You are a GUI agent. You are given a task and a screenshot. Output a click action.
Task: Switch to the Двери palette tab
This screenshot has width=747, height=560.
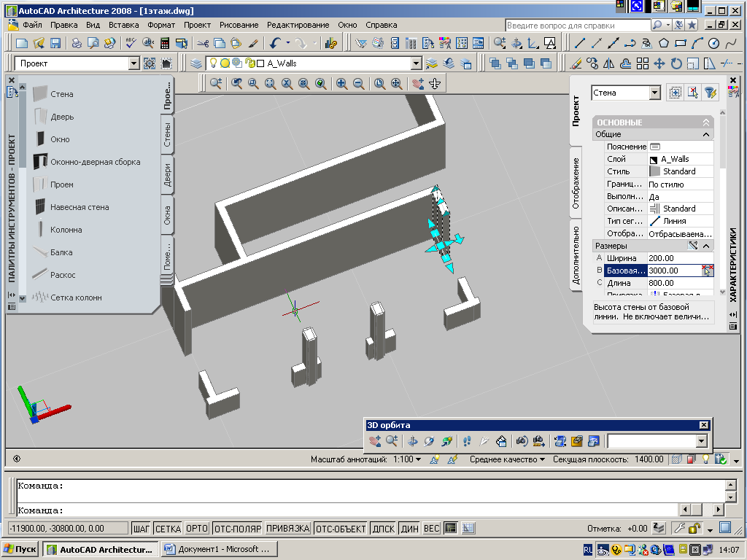pos(167,176)
